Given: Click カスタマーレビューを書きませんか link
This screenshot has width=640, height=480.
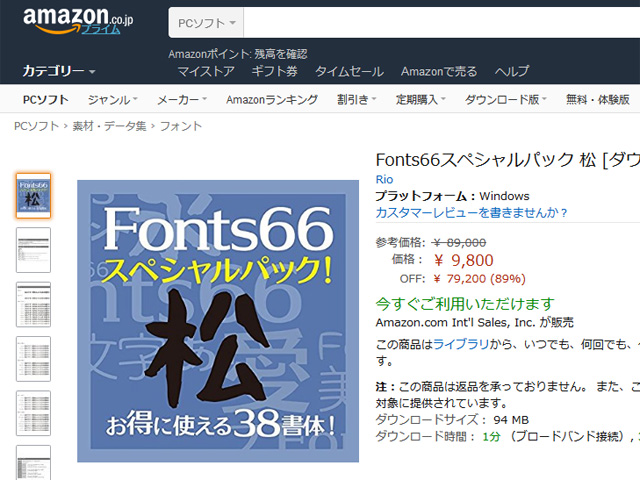Looking at the screenshot, I should pyautogui.click(x=471, y=213).
